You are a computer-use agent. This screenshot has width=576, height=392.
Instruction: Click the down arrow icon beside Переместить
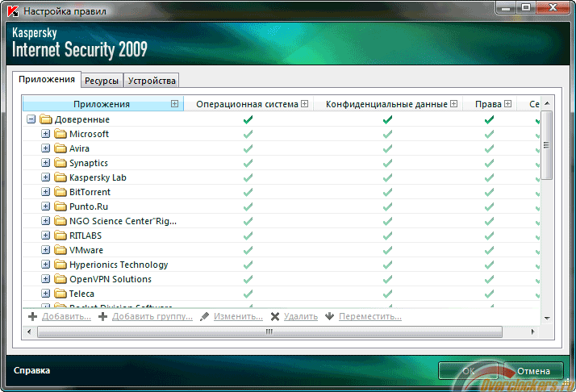[329, 316]
